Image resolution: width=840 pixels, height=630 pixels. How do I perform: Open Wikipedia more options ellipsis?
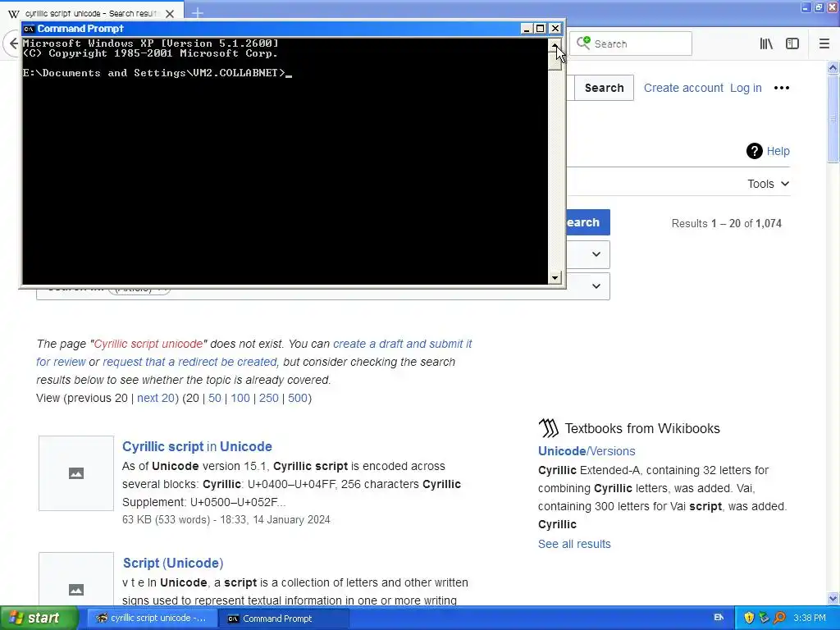pyautogui.click(x=782, y=88)
